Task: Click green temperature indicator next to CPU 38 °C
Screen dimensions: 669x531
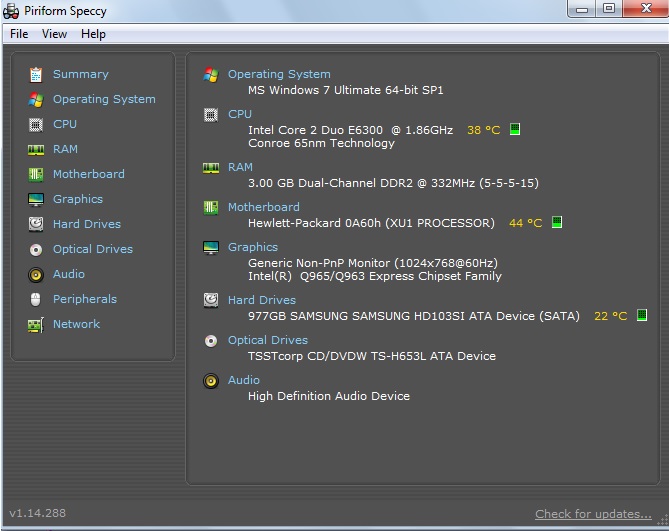Action: click(x=515, y=129)
